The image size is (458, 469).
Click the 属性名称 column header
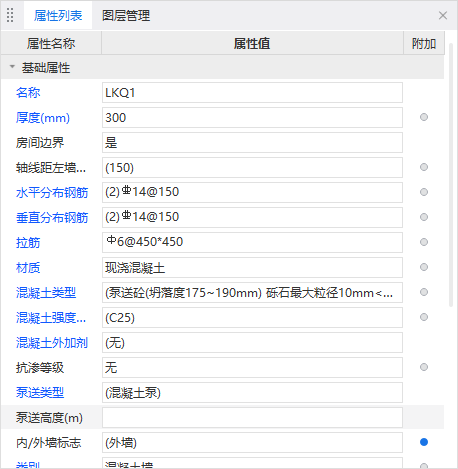pyautogui.click(x=51, y=43)
